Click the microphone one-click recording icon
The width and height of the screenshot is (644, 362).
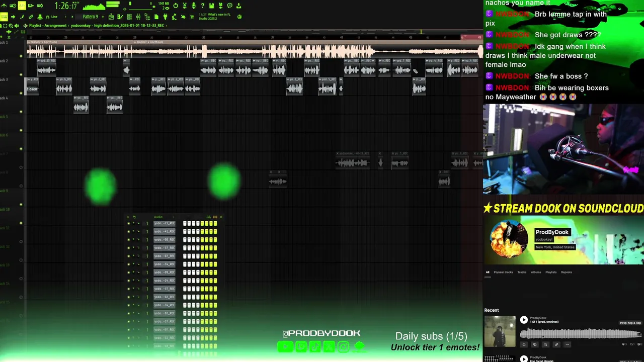[x=194, y=6]
